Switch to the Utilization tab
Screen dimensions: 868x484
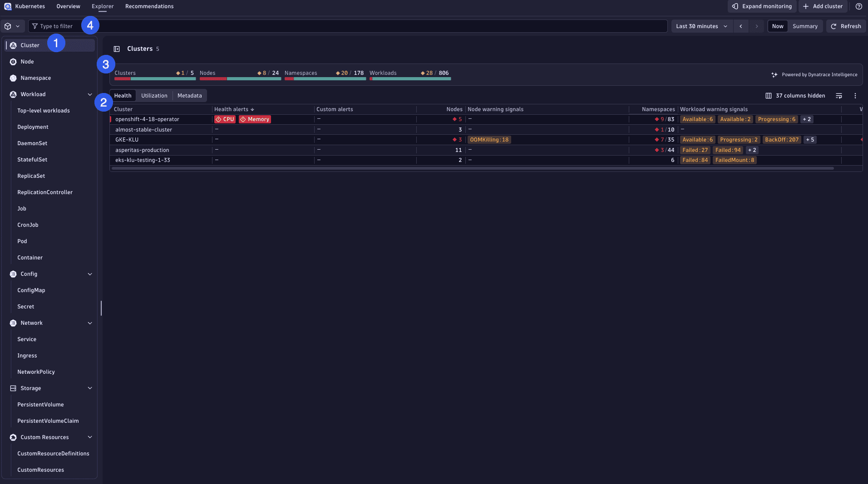point(154,96)
